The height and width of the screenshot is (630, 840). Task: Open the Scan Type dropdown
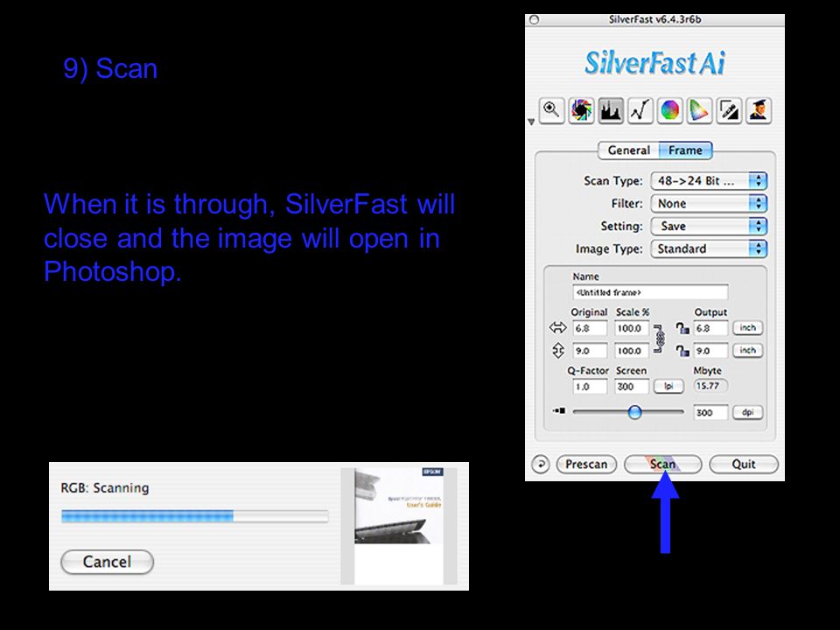point(709,181)
